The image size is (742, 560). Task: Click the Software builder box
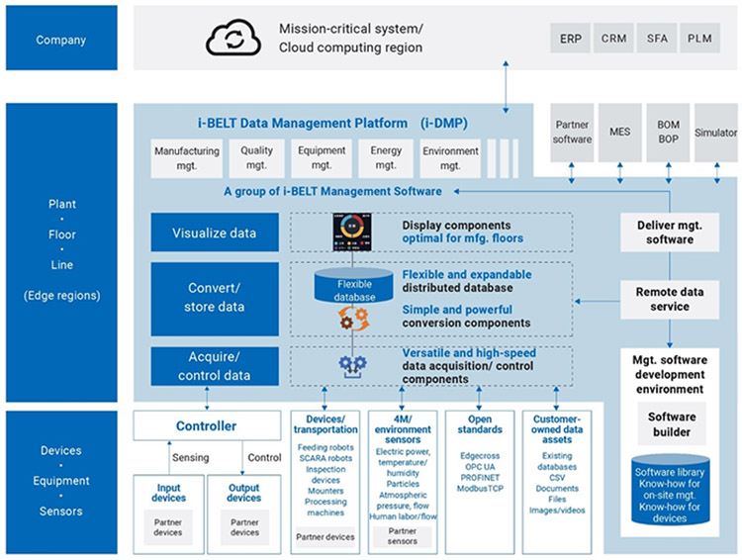pos(672,424)
